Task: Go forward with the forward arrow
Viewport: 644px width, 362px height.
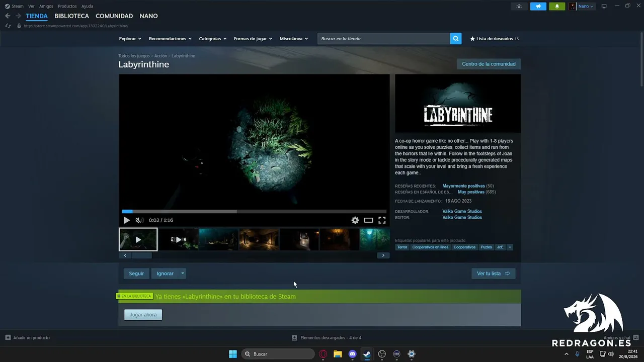Action: [18, 16]
